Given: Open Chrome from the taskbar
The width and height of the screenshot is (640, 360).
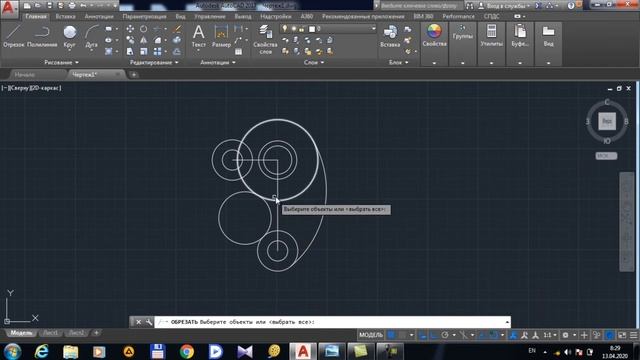Looking at the screenshot, I should click(187, 351).
